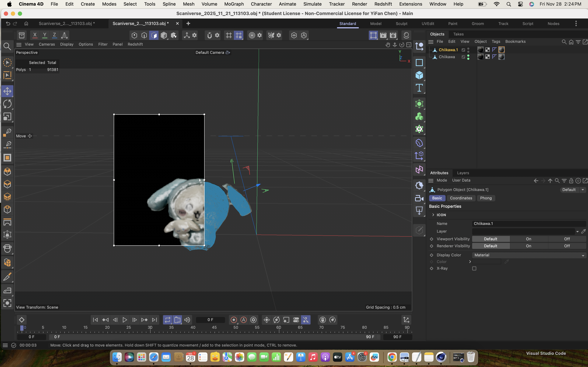Enable the X-Ray checkbox
Viewport: 588px width, 367px height.
tap(474, 268)
